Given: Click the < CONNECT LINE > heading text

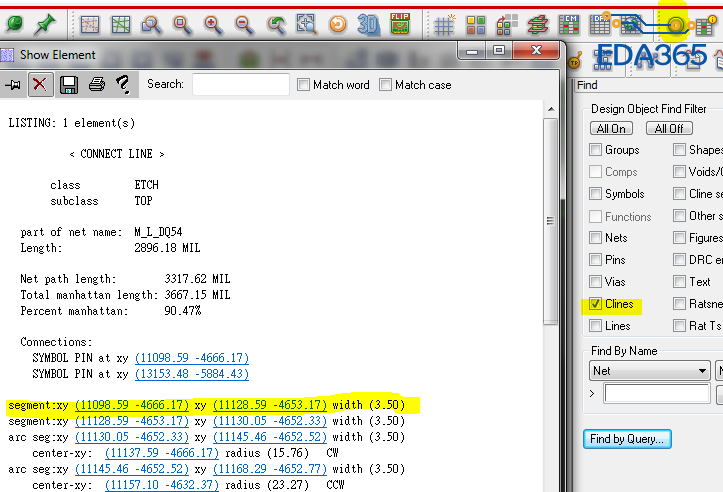Looking at the screenshot, I should pos(117,154).
